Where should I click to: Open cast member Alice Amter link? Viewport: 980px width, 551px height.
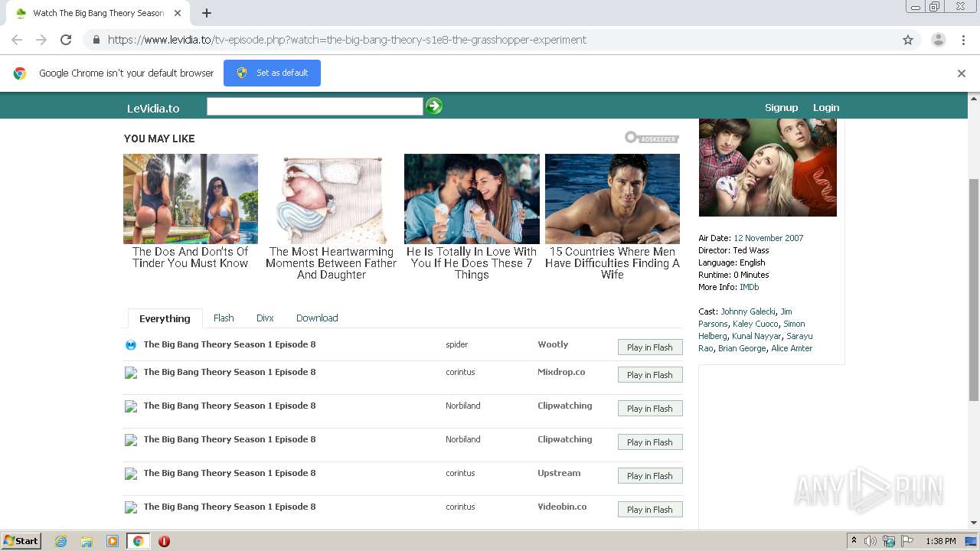792,348
